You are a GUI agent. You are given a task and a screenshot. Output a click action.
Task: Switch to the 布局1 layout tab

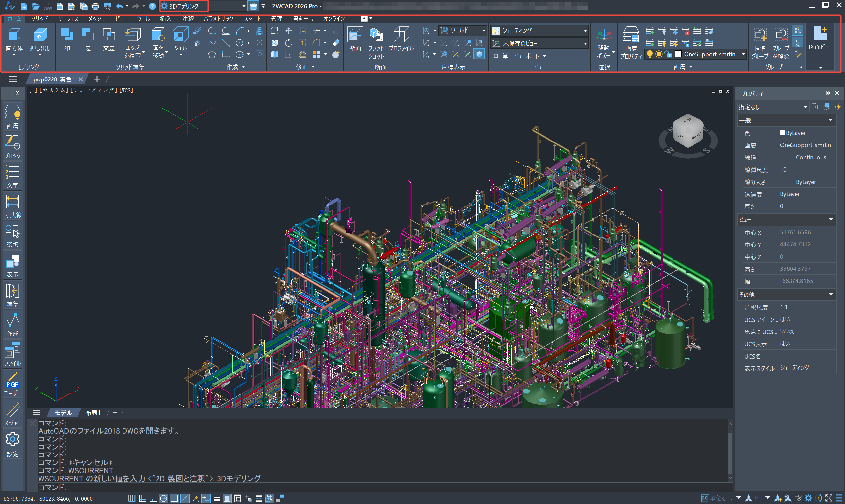(93, 413)
